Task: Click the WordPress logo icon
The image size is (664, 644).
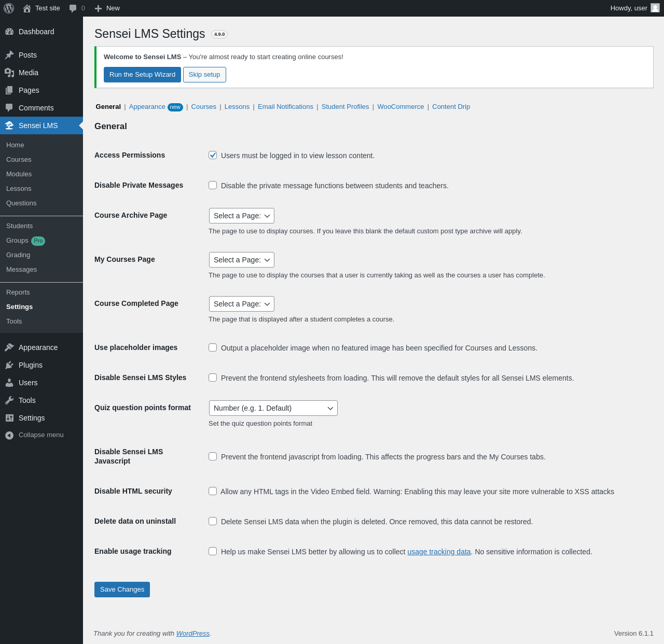Action: (9, 8)
